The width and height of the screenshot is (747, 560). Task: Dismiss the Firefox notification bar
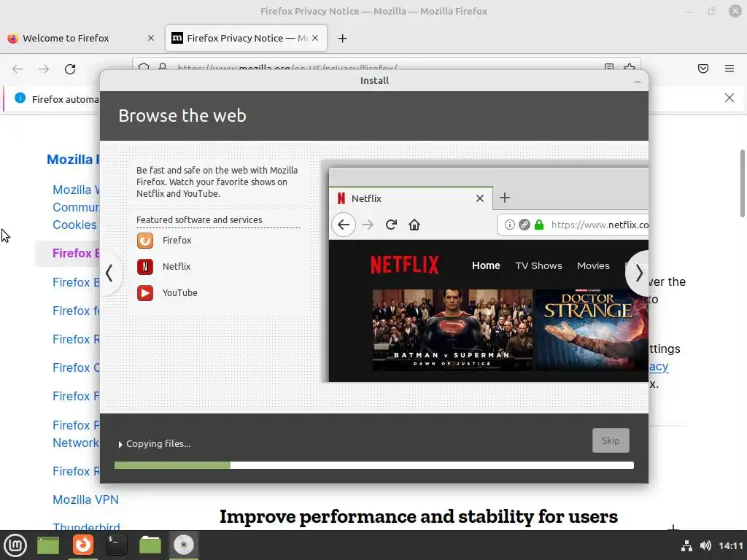pyautogui.click(x=729, y=98)
